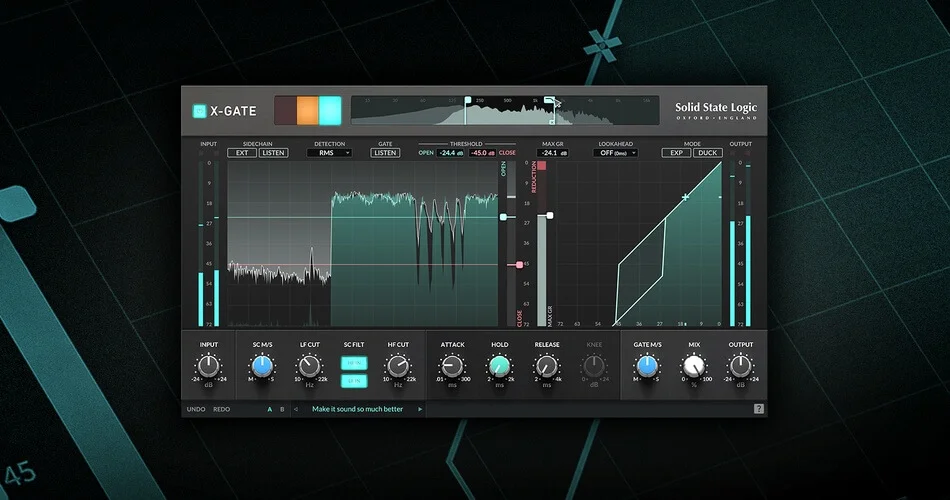Click the UNDO button

[196, 409]
